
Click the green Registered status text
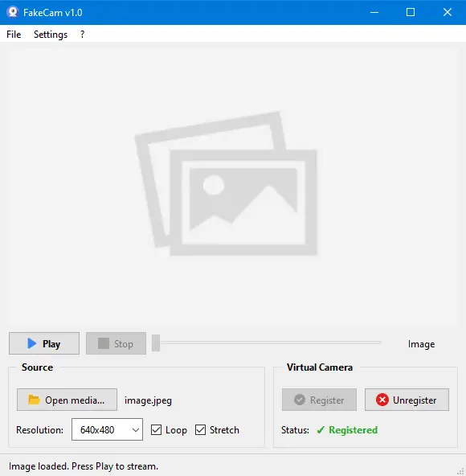click(354, 430)
